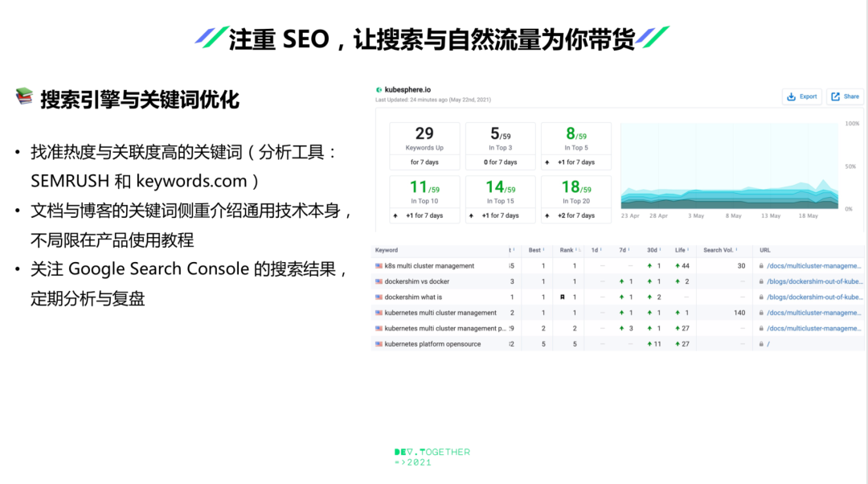Sort by the Search Vol. column header
This screenshot has width=868, height=484.
[719, 250]
